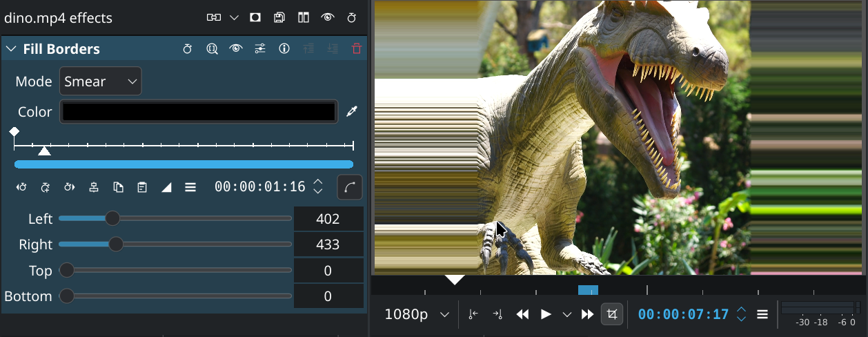
Task: Collapse the Fill Borders effect panel
Action: [x=11, y=49]
